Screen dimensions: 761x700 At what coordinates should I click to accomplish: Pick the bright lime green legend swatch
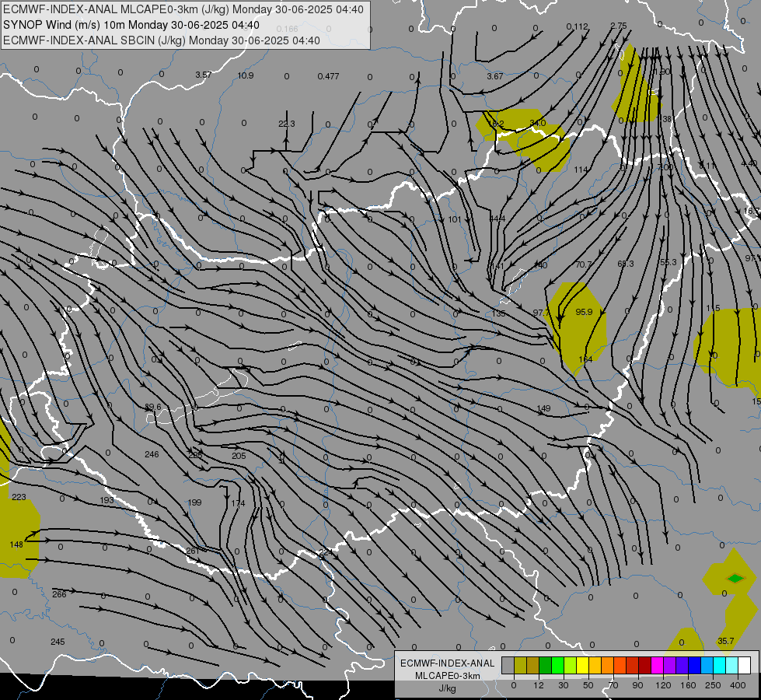click(x=557, y=665)
